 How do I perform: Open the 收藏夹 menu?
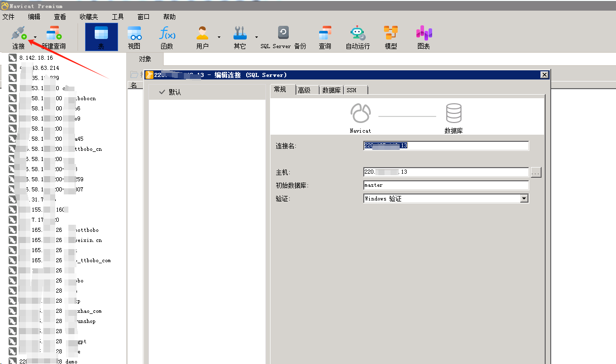point(89,17)
